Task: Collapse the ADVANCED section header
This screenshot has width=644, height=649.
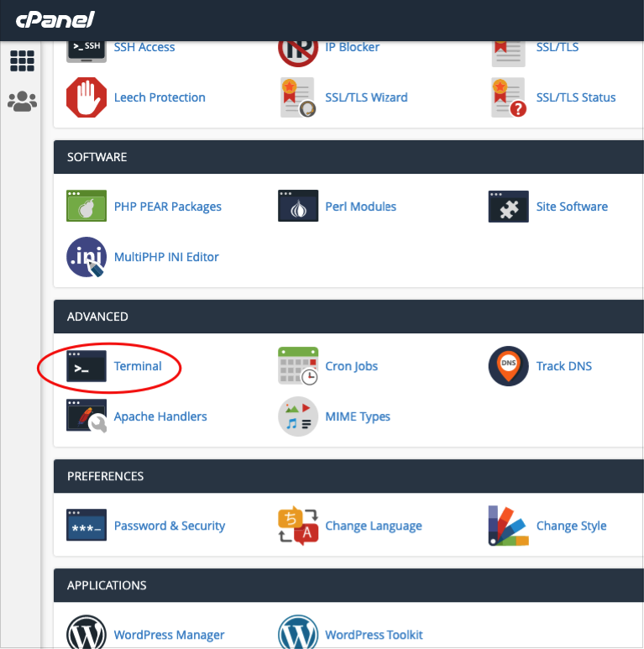Action: click(x=348, y=317)
